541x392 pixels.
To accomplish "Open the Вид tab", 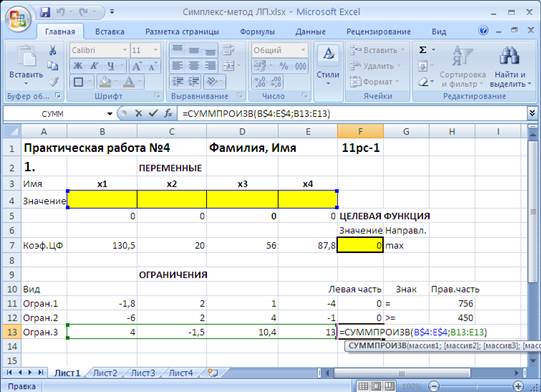I will 439,32.
